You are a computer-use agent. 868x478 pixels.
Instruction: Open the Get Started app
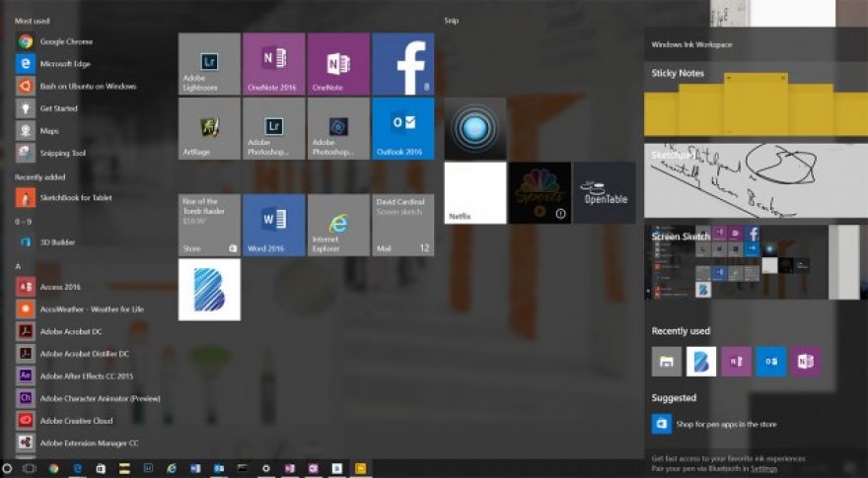(46, 108)
